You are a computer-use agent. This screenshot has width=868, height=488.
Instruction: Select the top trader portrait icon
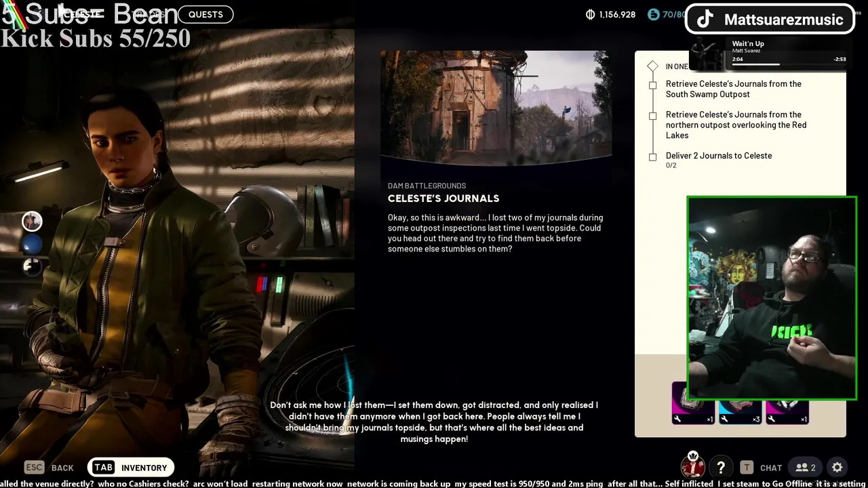pos(32,221)
